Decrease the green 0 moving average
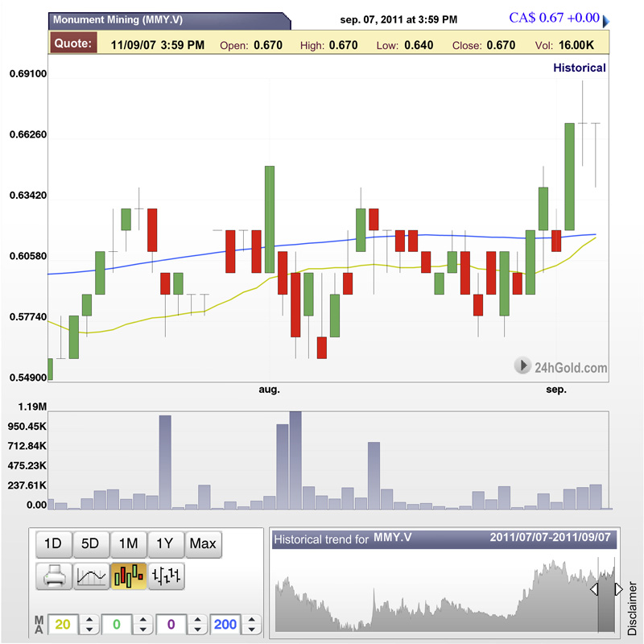 pos(143,630)
